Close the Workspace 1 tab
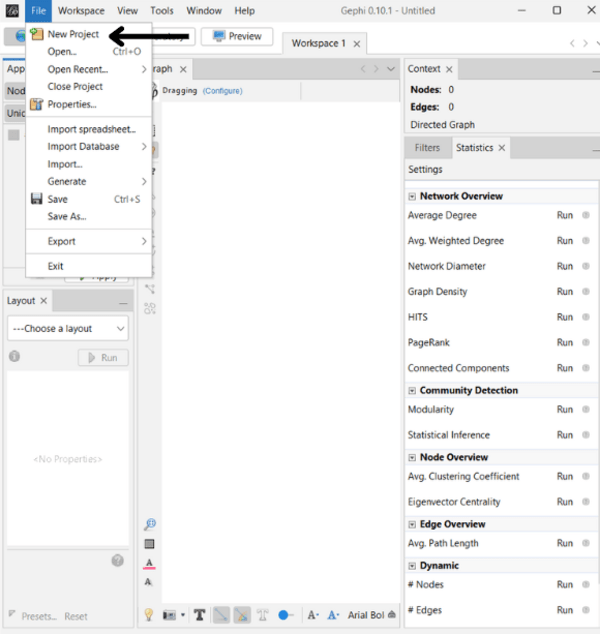The height and width of the screenshot is (634, 600). point(357,44)
